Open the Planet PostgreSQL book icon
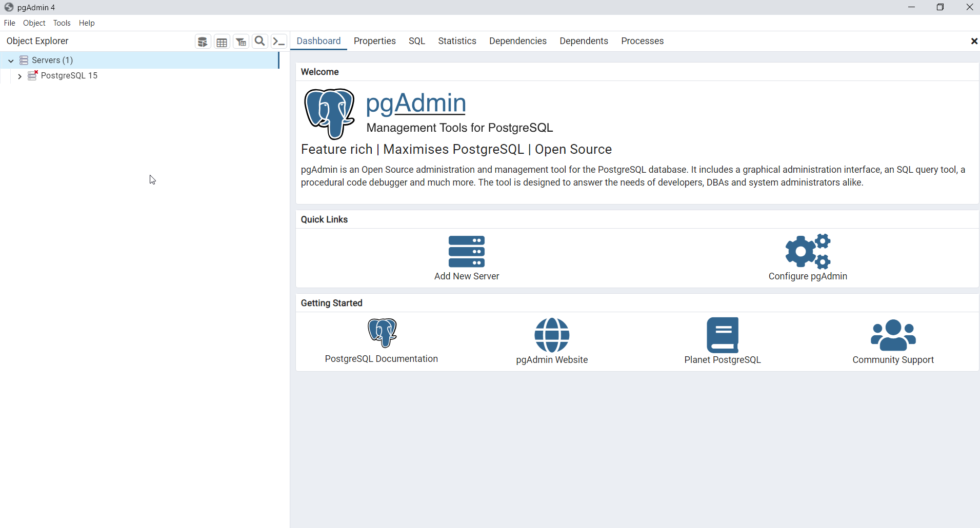 [x=723, y=335]
